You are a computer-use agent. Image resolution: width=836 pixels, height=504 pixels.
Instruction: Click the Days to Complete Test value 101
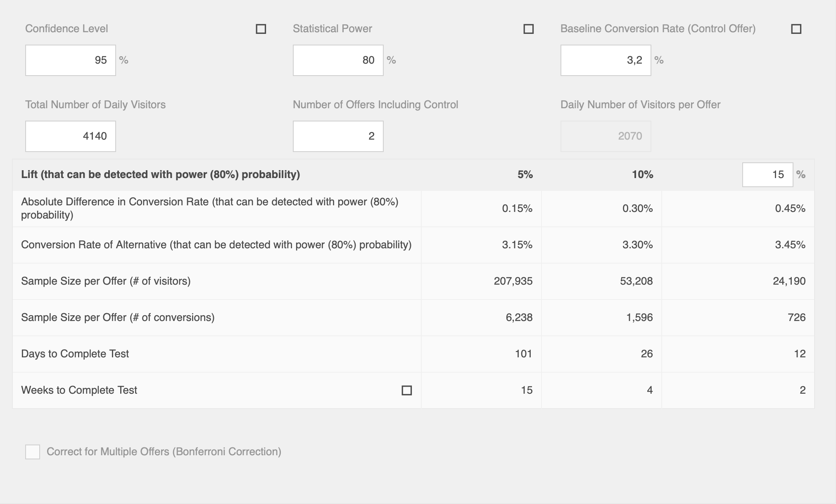[523, 354]
